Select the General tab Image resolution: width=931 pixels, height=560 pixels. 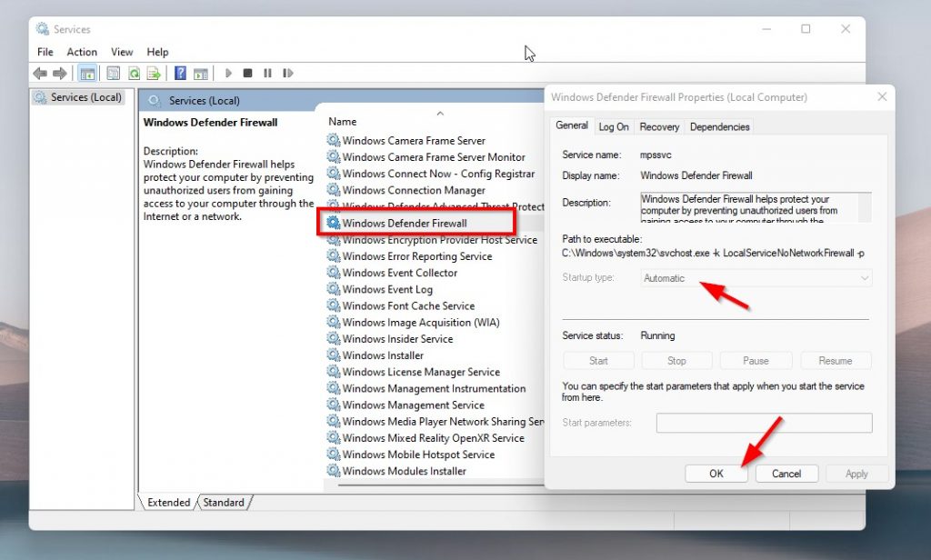572,125
